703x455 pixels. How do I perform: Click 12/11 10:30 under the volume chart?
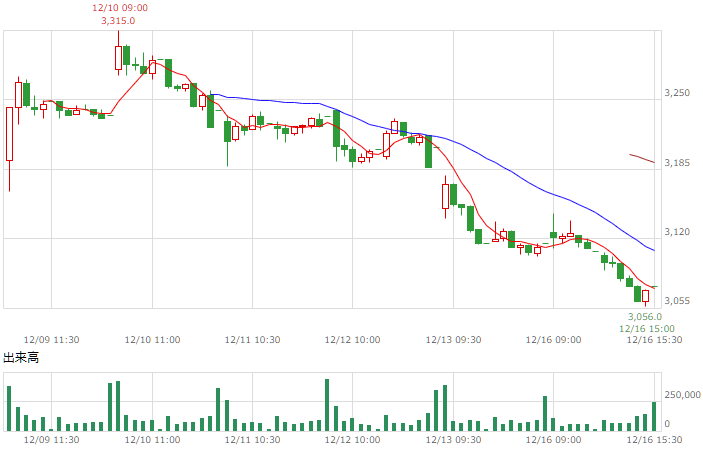(252, 439)
